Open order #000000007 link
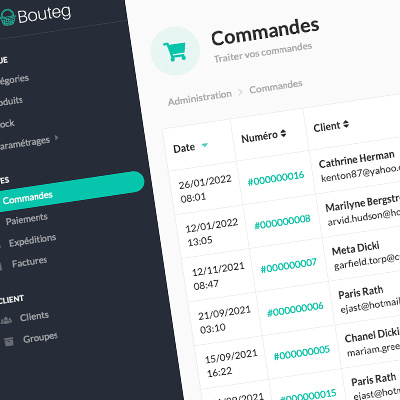Viewport: 400px width, 400px height. [x=289, y=265]
